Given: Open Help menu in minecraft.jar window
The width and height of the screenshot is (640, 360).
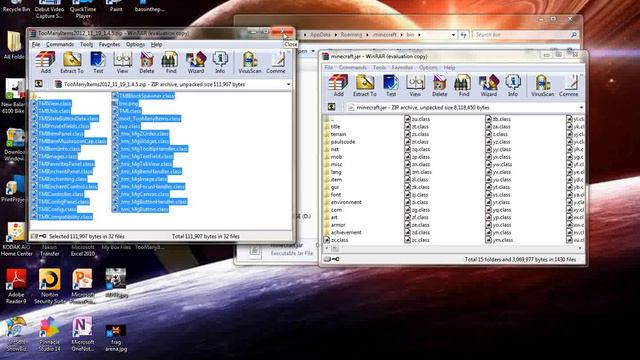Looking at the screenshot, I should pos(449,67).
